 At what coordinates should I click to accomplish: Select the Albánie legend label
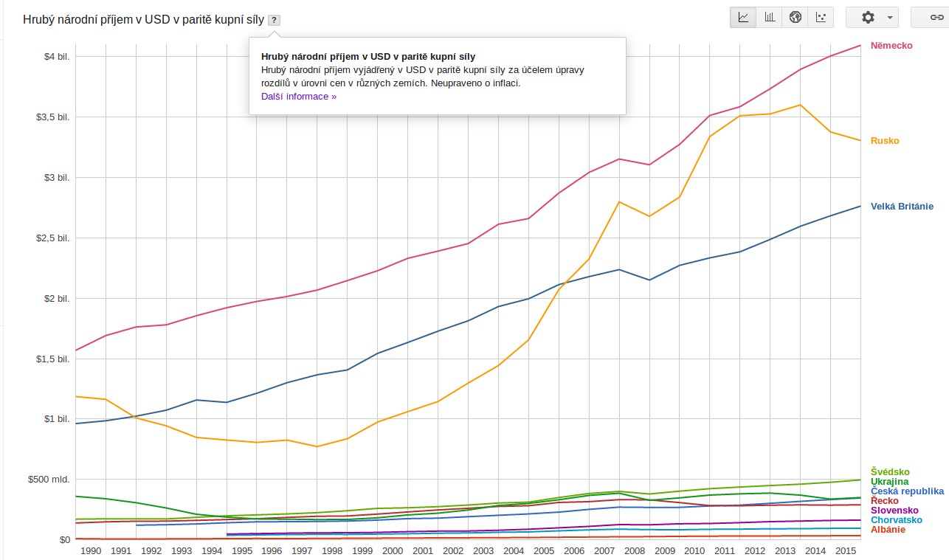coord(888,530)
